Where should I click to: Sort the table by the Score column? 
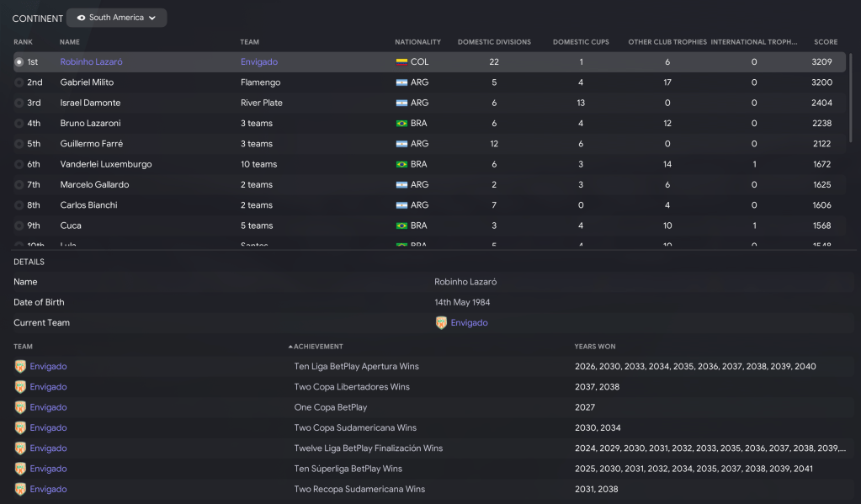825,42
